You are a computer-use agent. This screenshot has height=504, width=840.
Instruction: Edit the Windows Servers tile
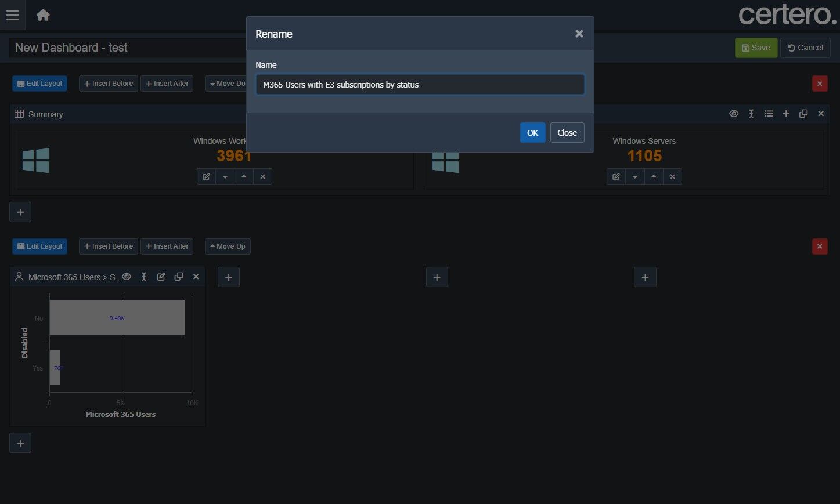point(616,177)
